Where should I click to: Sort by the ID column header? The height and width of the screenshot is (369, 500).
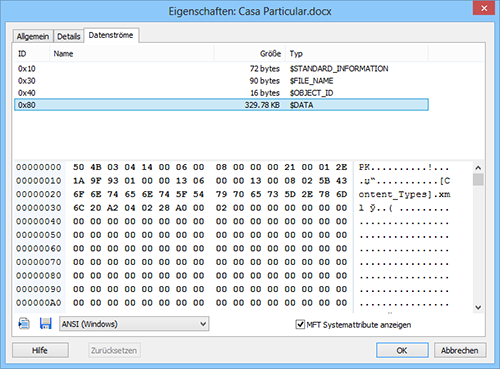click(32, 54)
